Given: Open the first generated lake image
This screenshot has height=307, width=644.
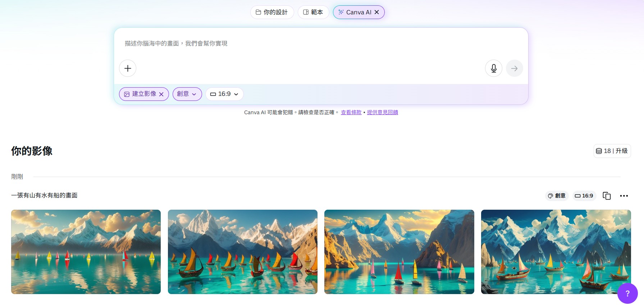Looking at the screenshot, I should [x=86, y=252].
